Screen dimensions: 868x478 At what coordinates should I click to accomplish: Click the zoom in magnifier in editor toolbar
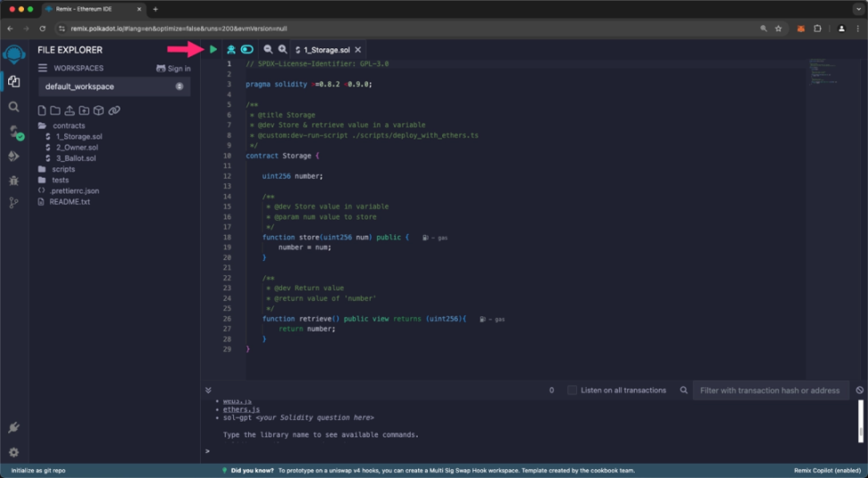(282, 49)
